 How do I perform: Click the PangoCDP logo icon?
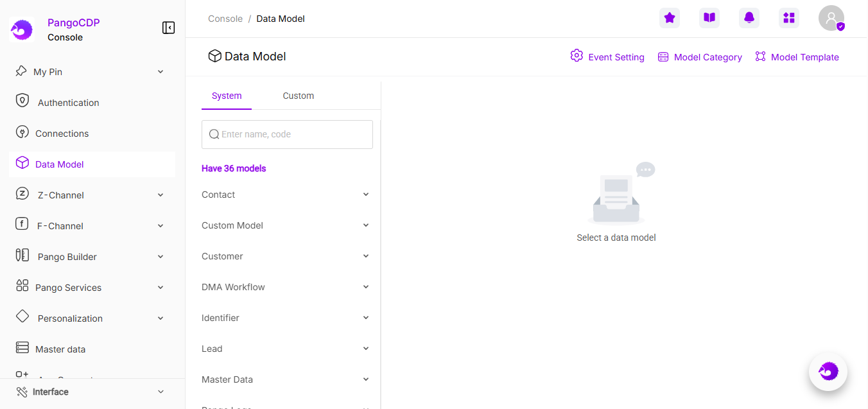point(22,30)
